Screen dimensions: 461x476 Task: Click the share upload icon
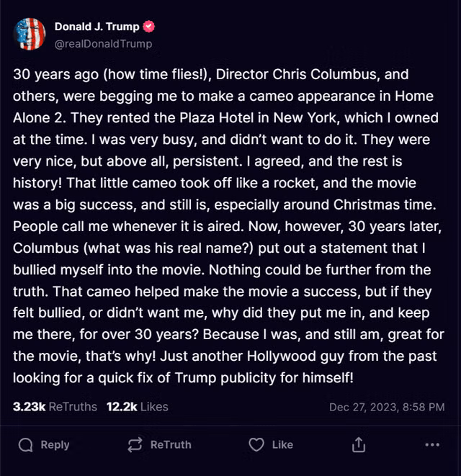click(x=358, y=445)
